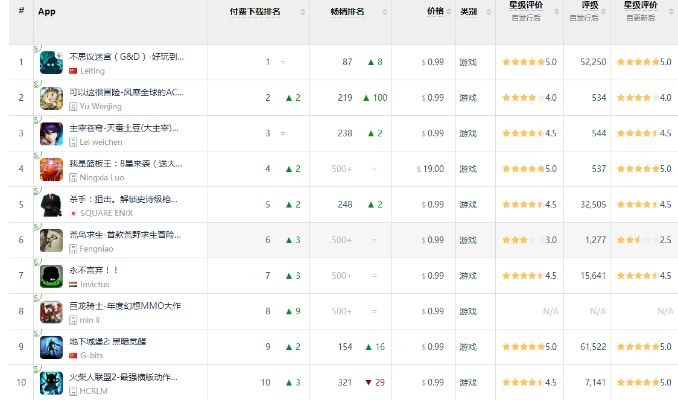Click the grossing rank value 321
The image size is (678, 400).
click(345, 383)
